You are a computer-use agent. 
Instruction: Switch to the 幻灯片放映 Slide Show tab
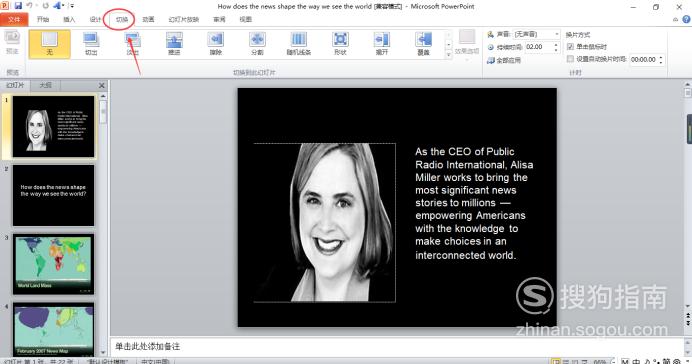[x=184, y=19]
